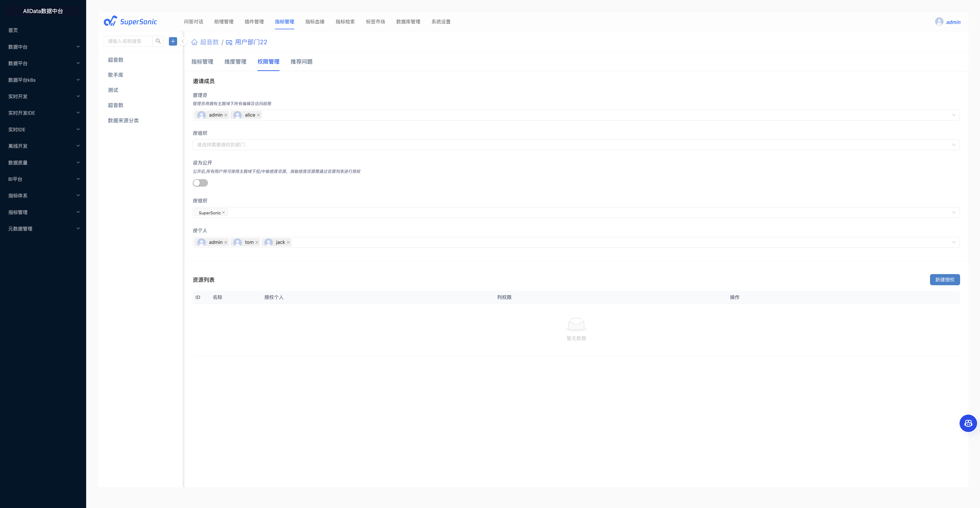980x508 pixels.
Task: Click alice avatar in 管理员 field
Action: 238,115
